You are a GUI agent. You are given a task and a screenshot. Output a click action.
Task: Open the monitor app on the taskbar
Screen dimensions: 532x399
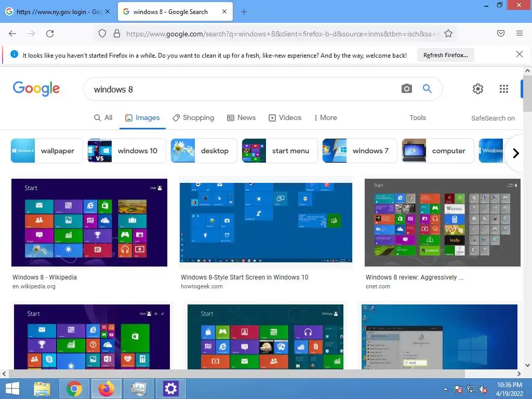138,389
